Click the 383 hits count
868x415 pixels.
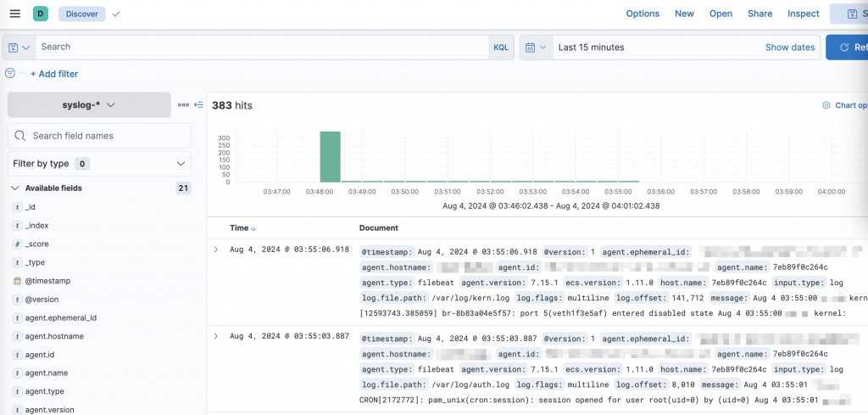(232, 106)
